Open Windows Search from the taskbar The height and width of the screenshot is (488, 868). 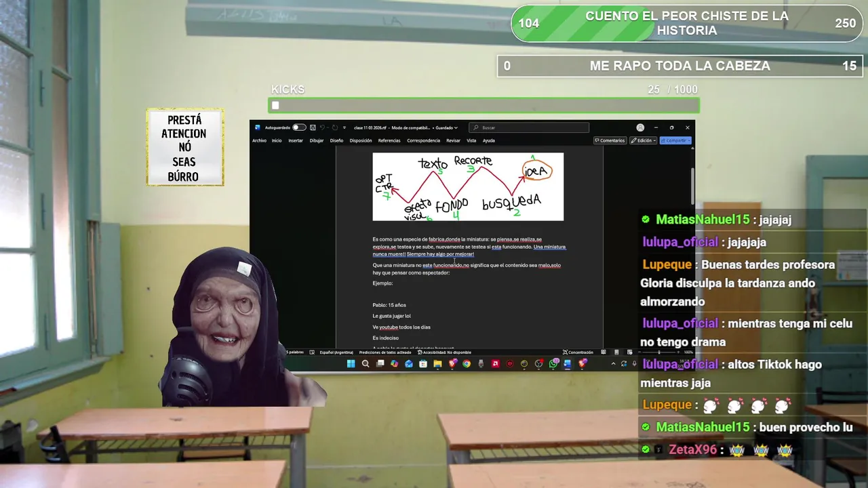coord(366,364)
